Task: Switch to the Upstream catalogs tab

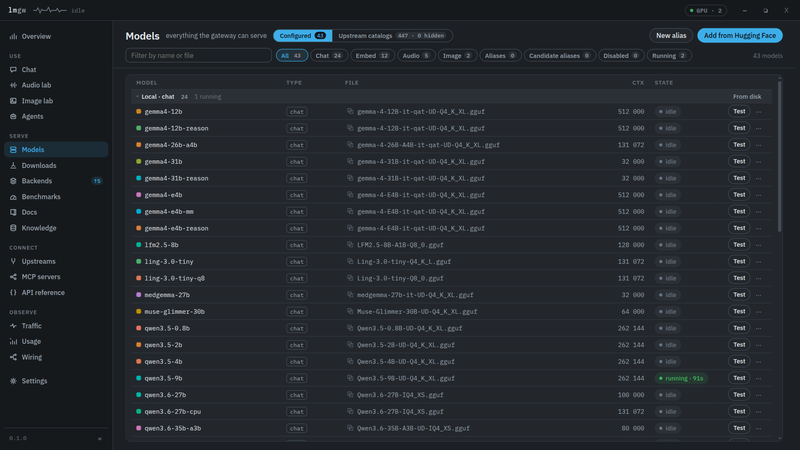Action: coord(392,36)
